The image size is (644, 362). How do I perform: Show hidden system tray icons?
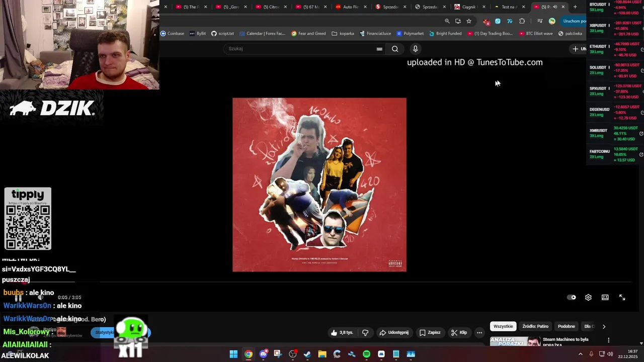[581, 354]
